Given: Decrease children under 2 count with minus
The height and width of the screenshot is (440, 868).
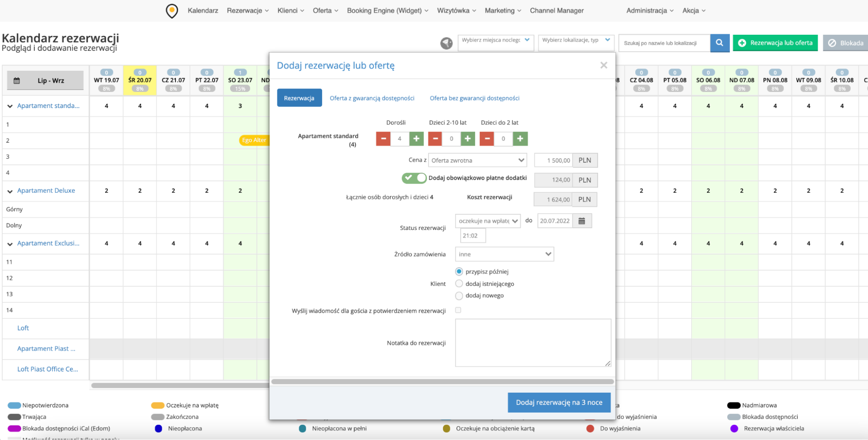Looking at the screenshot, I should click(487, 139).
